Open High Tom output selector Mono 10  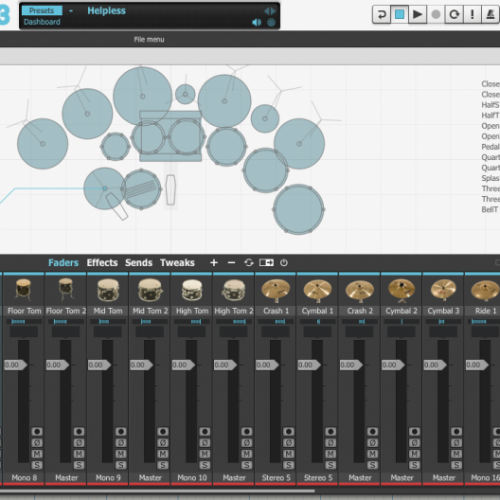pos(192,478)
